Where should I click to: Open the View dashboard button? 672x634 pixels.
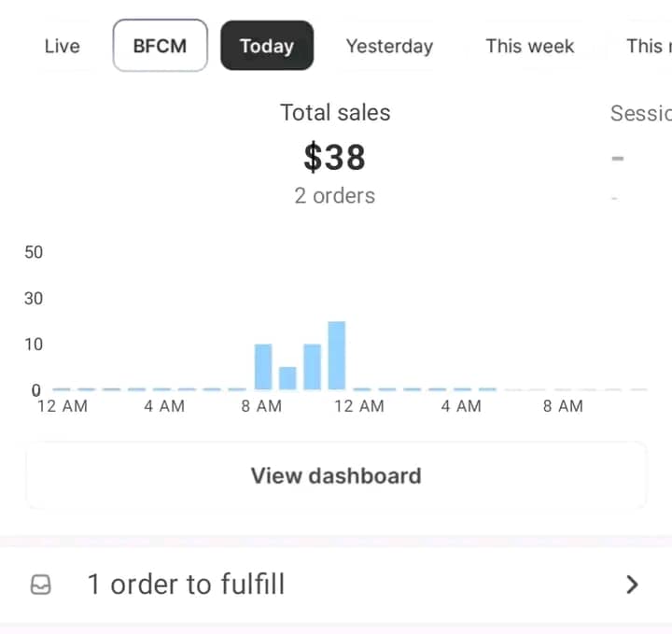tap(335, 475)
